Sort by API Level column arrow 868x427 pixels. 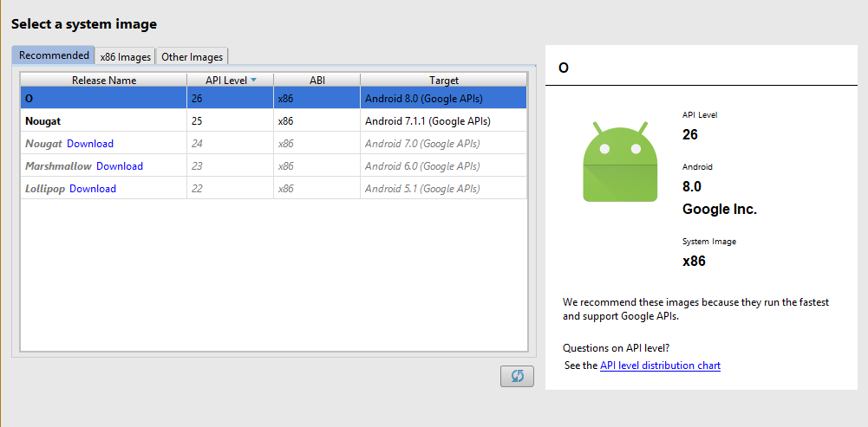tap(253, 81)
